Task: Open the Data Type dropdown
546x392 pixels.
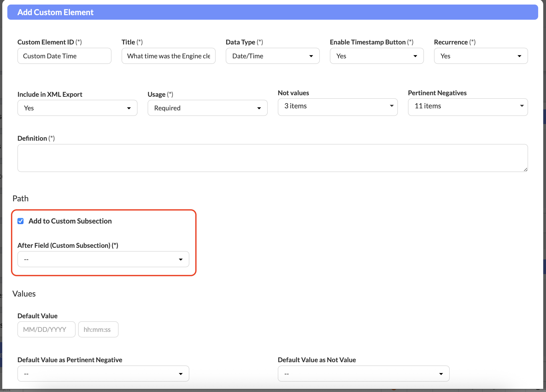Action: (x=272, y=56)
